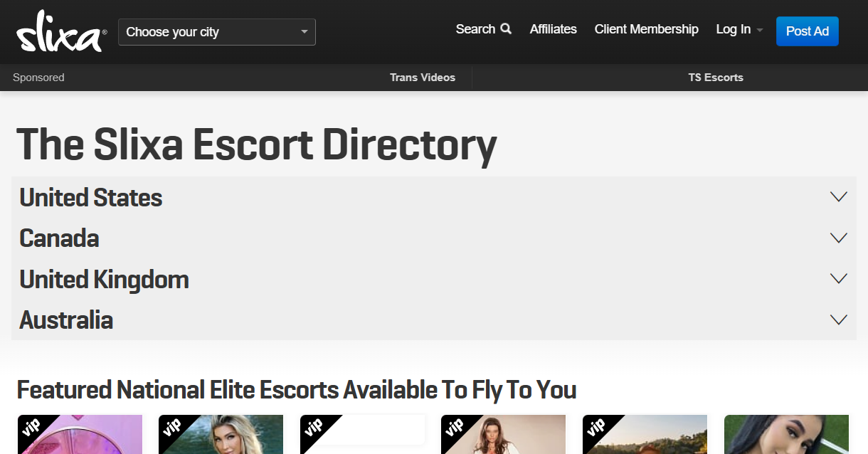Open the second featured VIP thumbnail
Viewport: 868px width, 454px height.
click(221, 435)
